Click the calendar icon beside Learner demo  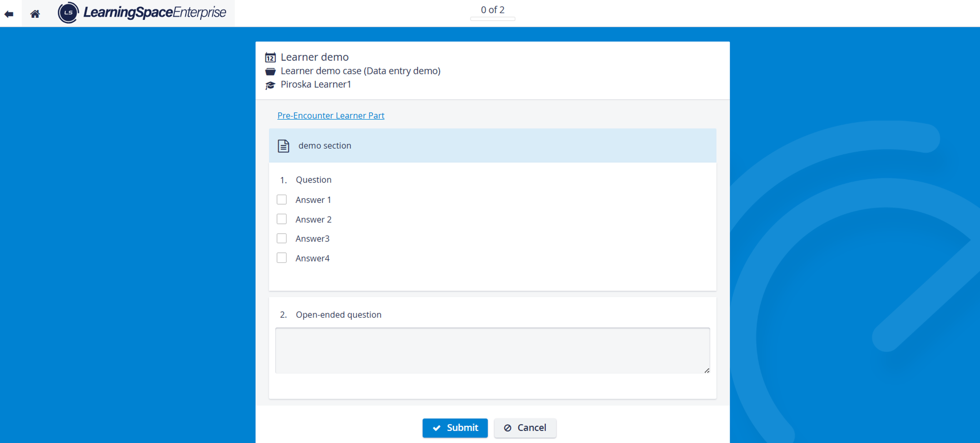point(270,57)
